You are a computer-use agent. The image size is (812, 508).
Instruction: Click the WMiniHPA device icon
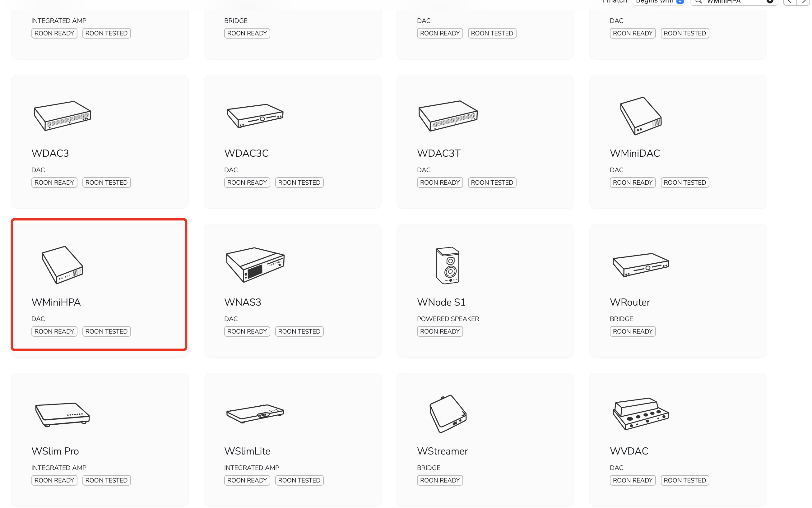(63, 265)
